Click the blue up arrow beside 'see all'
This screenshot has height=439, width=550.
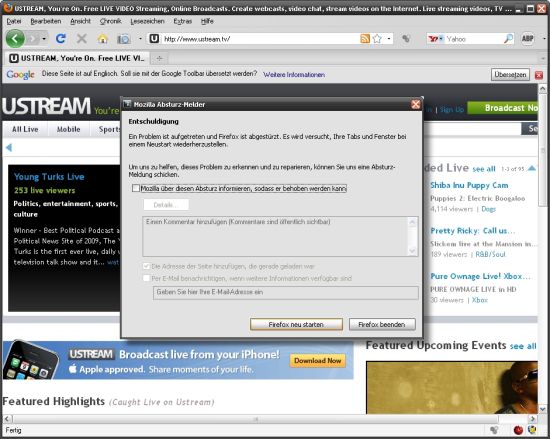[x=532, y=168]
